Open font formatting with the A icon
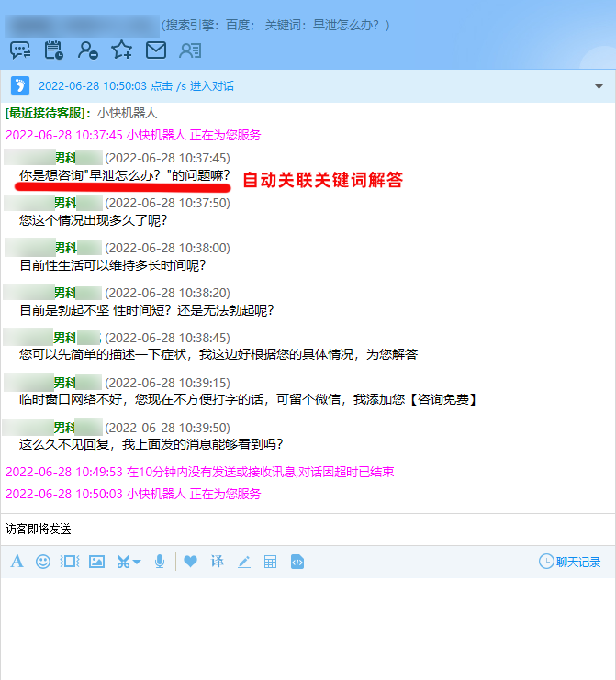This screenshot has width=616, height=680. pos(17,562)
